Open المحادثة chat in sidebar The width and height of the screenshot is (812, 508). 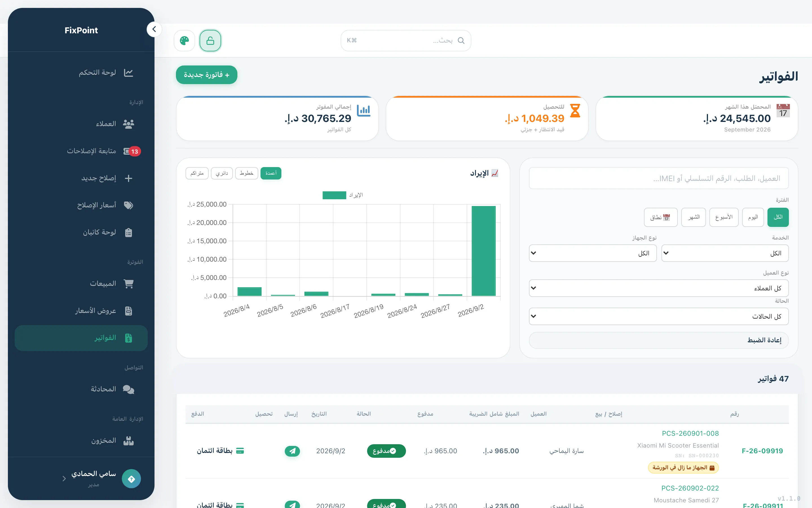[81, 389]
